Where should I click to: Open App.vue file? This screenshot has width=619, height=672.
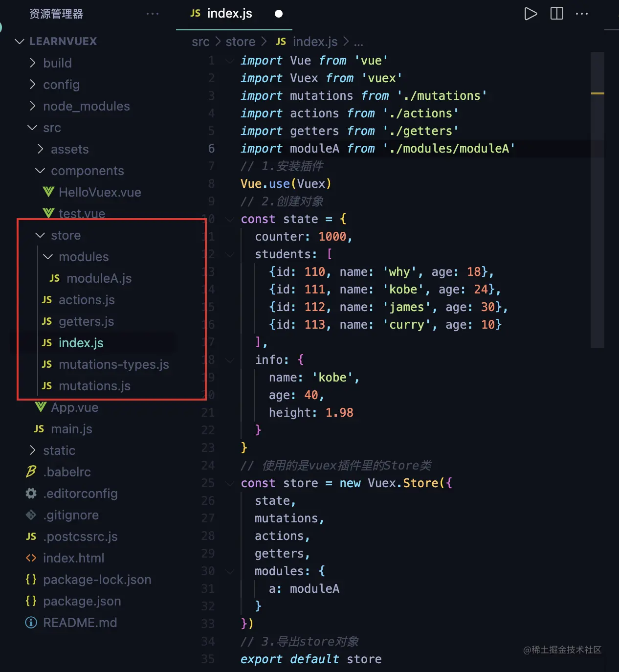pyautogui.click(x=75, y=407)
